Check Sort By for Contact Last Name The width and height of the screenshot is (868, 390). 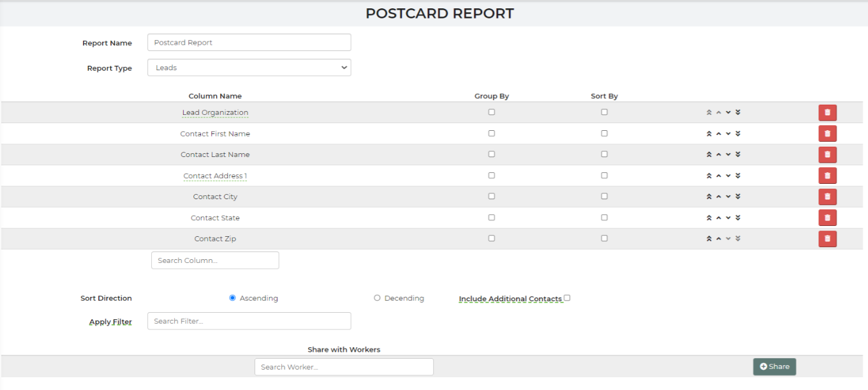click(604, 154)
